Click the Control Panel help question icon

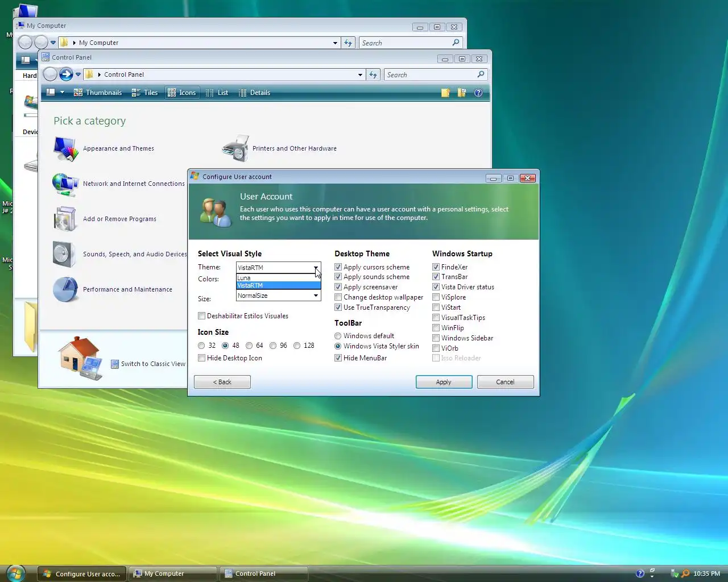(478, 93)
